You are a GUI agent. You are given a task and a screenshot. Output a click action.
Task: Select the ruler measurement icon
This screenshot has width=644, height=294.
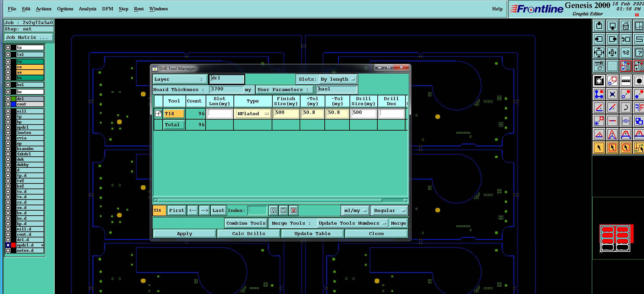(x=626, y=81)
